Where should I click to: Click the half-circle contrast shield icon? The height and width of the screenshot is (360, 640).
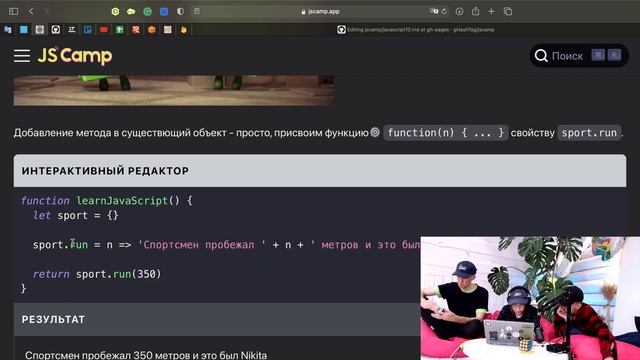(x=180, y=11)
